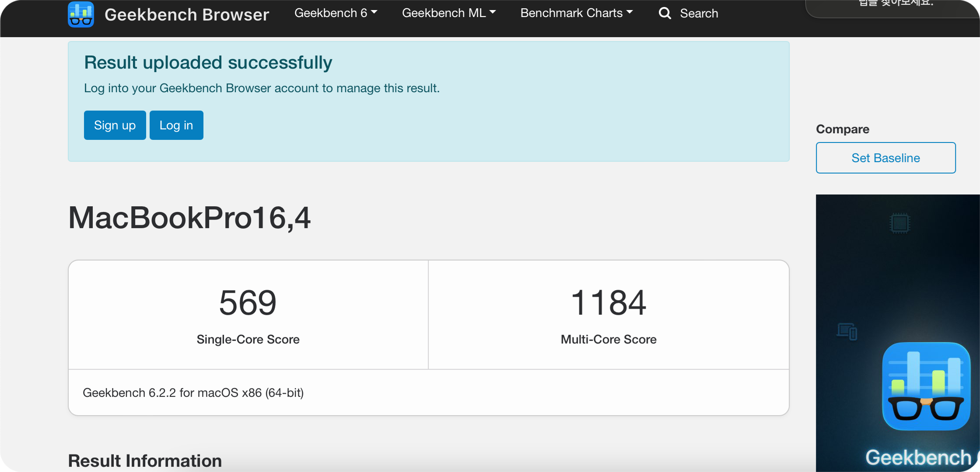Click the Sign up button
The image size is (980, 472).
pyautogui.click(x=115, y=125)
